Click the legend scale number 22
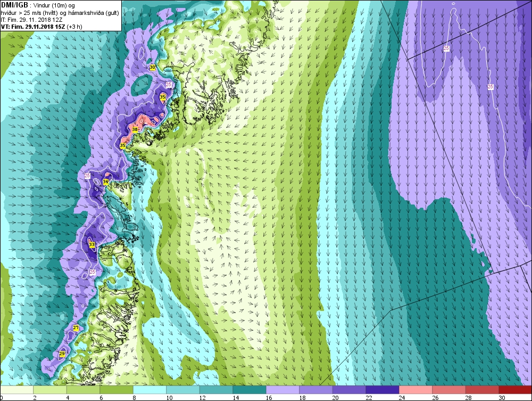532x401 pixels. tap(369, 398)
